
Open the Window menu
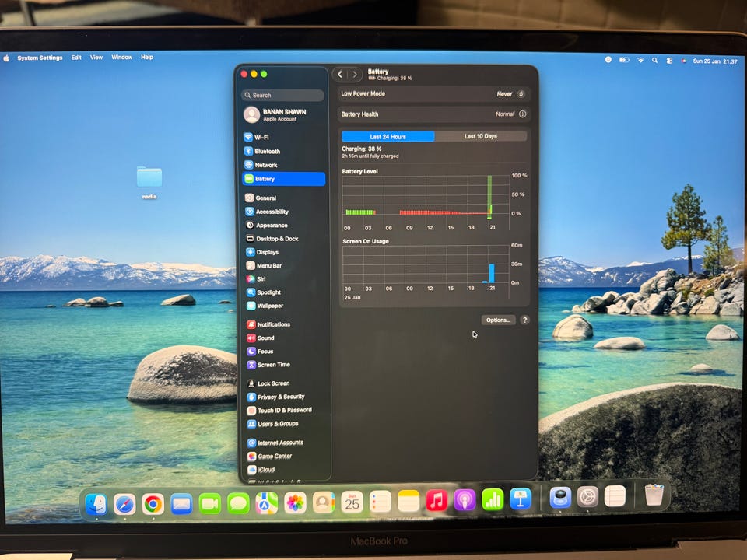click(122, 57)
